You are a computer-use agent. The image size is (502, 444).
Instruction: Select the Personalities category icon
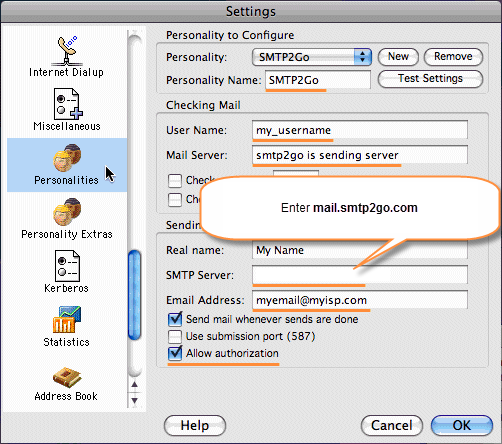pyautogui.click(x=67, y=158)
